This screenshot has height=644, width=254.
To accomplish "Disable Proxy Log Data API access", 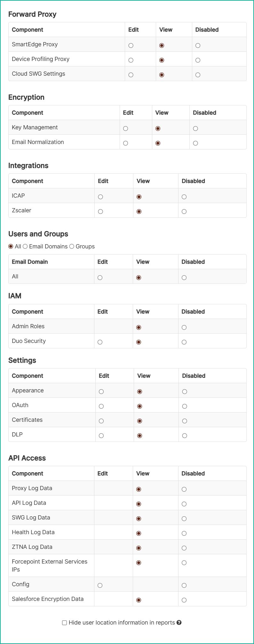I will [x=184, y=489].
